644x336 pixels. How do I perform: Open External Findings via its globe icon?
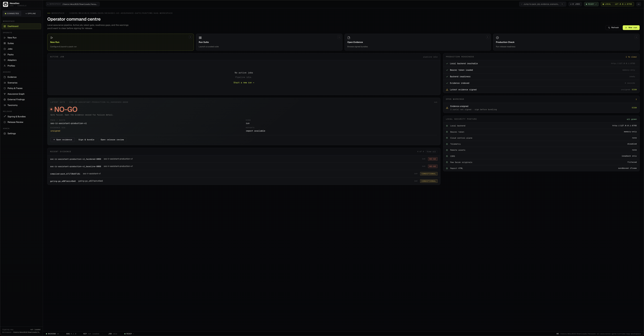pos(5,100)
